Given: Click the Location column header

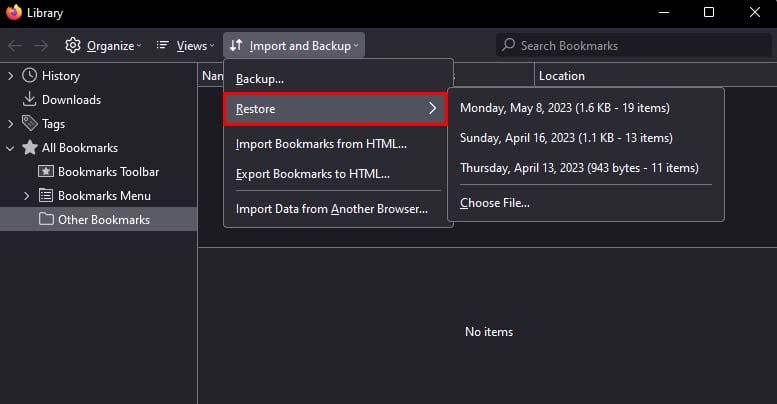Looking at the screenshot, I should pyautogui.click(x=562, y=76).
